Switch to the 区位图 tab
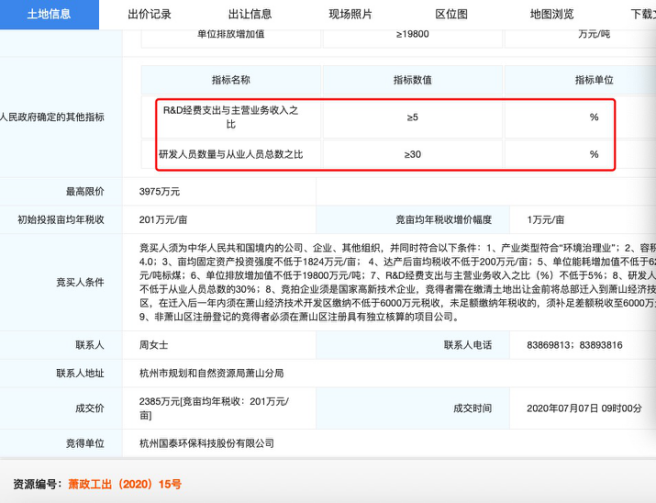Image resolution: width=656 pixels, height=503 pixels. pos(451,14)
